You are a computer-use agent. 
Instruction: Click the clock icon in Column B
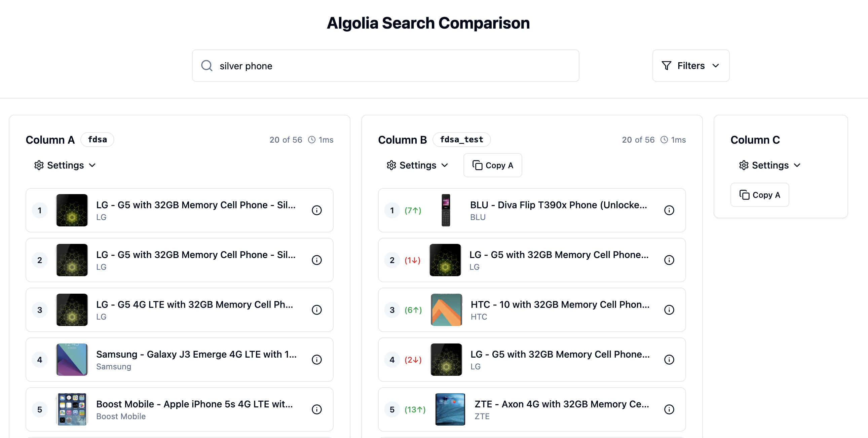(664, 140)
